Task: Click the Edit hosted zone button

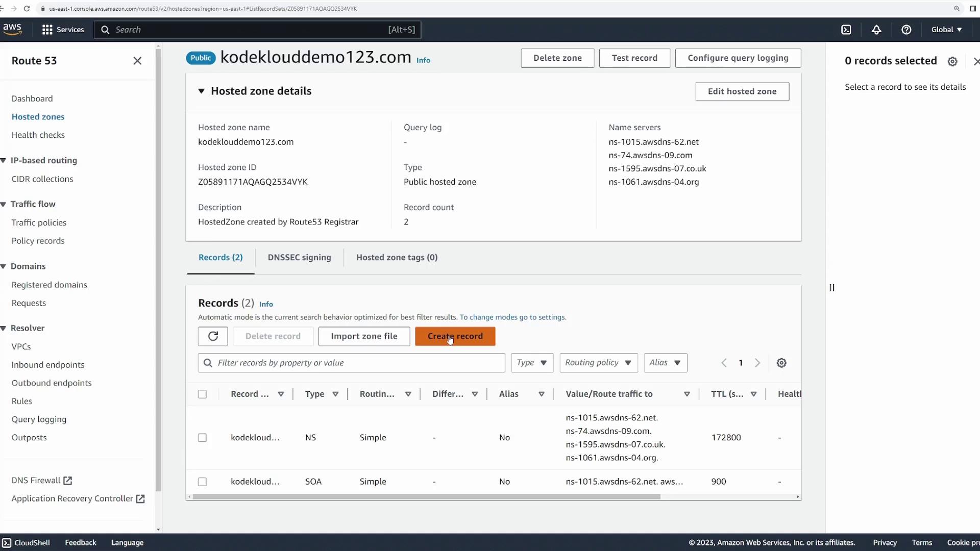Action: coord(742,91)
